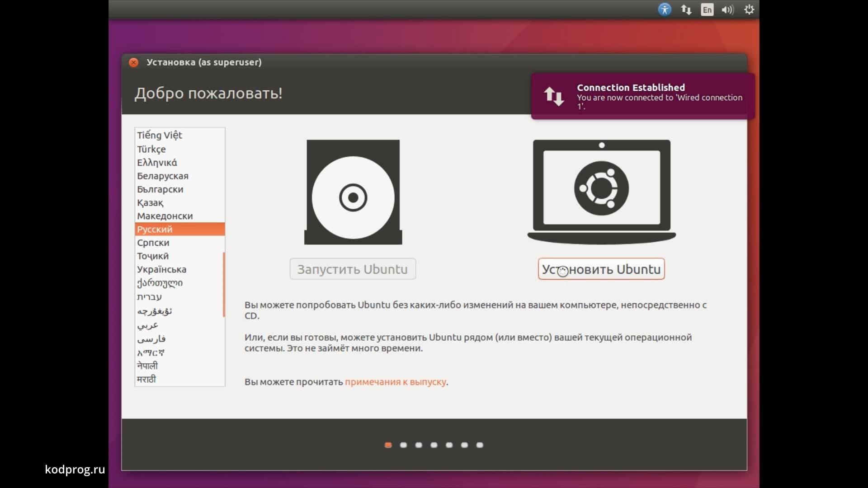Select עברית in the language list
The width and height of the screenshot is (868, 488).
[x=180, y=296]
